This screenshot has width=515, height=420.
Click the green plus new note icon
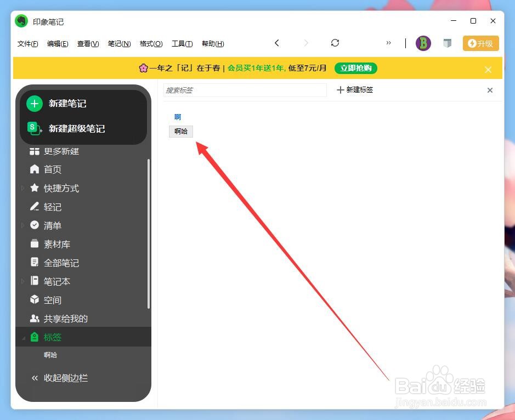pos(35,104)
